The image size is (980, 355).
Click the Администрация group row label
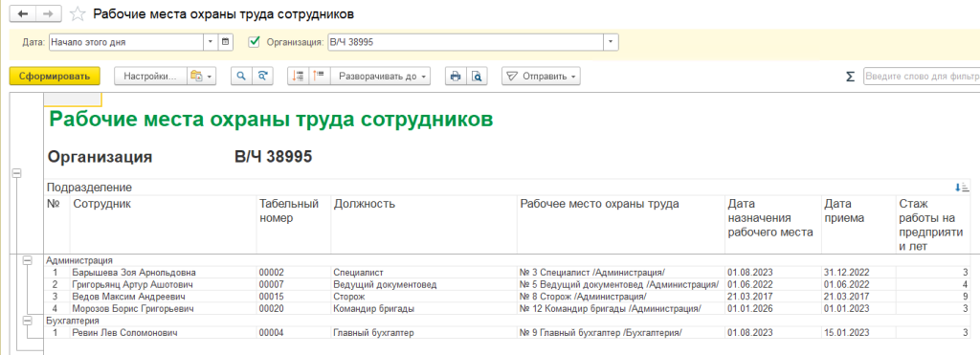pyautogui.click(x=79, y=260)
